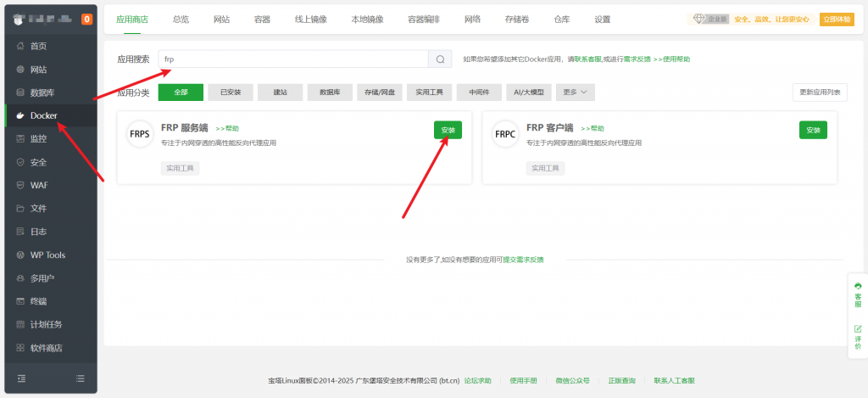Filter apps by 实用工具 category
The width and height of the screenshot is (868, 398).
[x=430, y=92]
